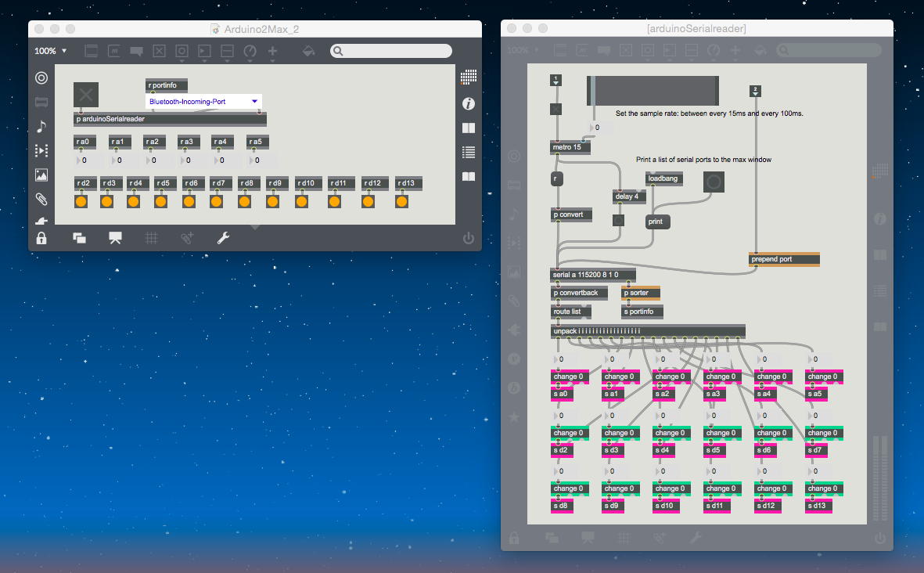Image resolution: width=924 pixels, height=573 pixels.
Task: Click the sample rate slider in arduinoSerialreader
Action: tap(653, 91)
